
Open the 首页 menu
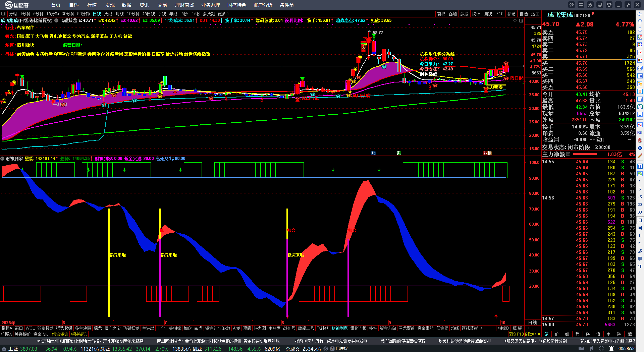click(56, 5)
